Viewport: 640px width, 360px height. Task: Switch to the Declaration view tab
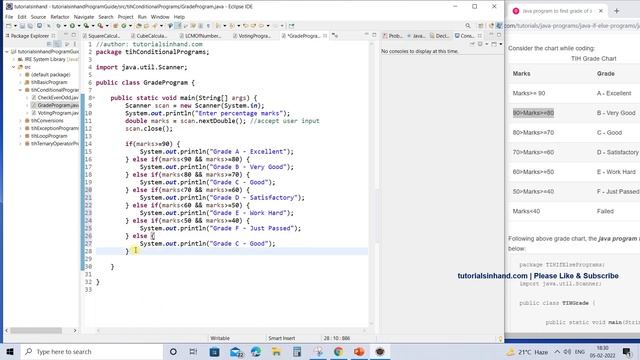tap(440, 36)
